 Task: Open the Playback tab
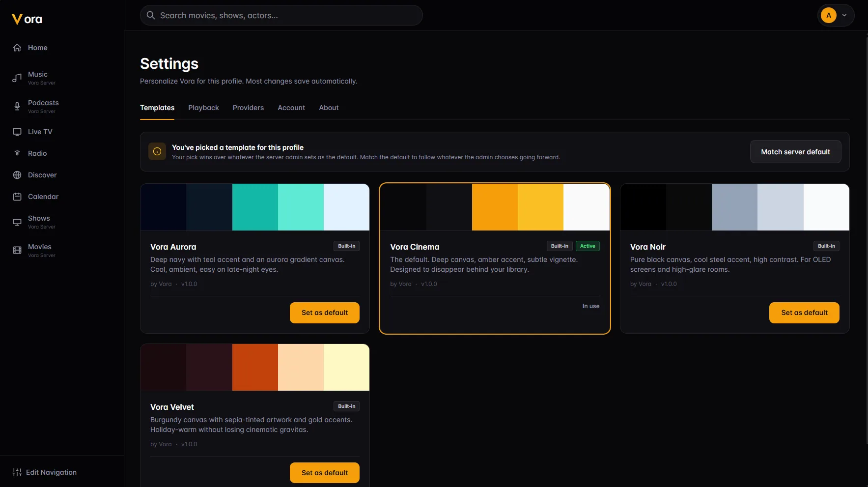[203, 108]
